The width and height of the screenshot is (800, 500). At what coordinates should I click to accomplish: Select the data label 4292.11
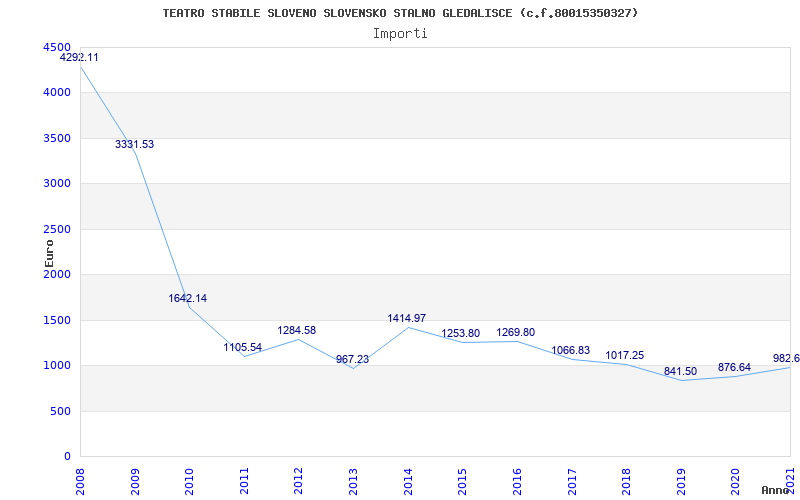coord(79,58)
